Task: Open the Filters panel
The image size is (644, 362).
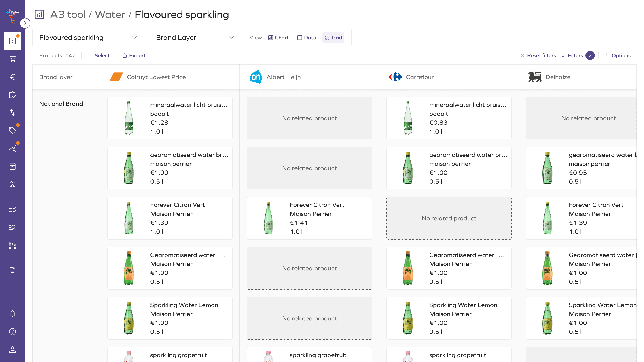Action: [x=575, y=55]
